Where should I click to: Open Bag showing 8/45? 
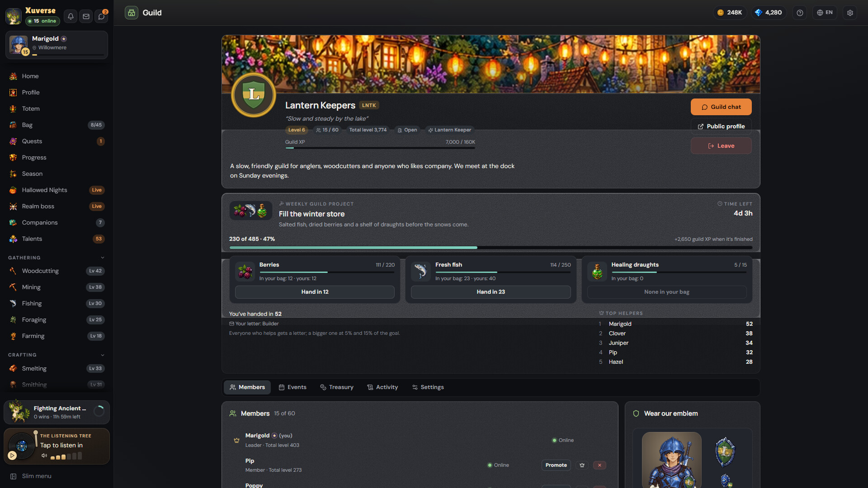click(x=57, y=125)
